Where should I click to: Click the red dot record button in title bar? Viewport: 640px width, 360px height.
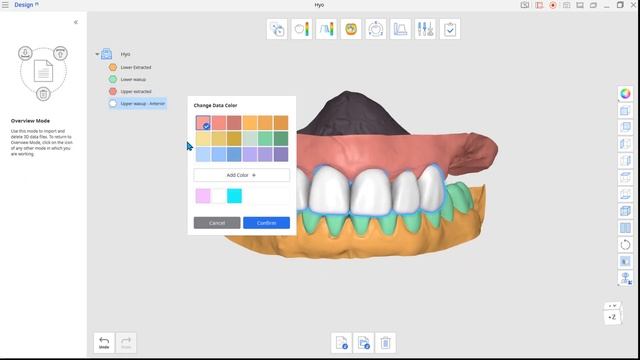click(x=553, y=5)
